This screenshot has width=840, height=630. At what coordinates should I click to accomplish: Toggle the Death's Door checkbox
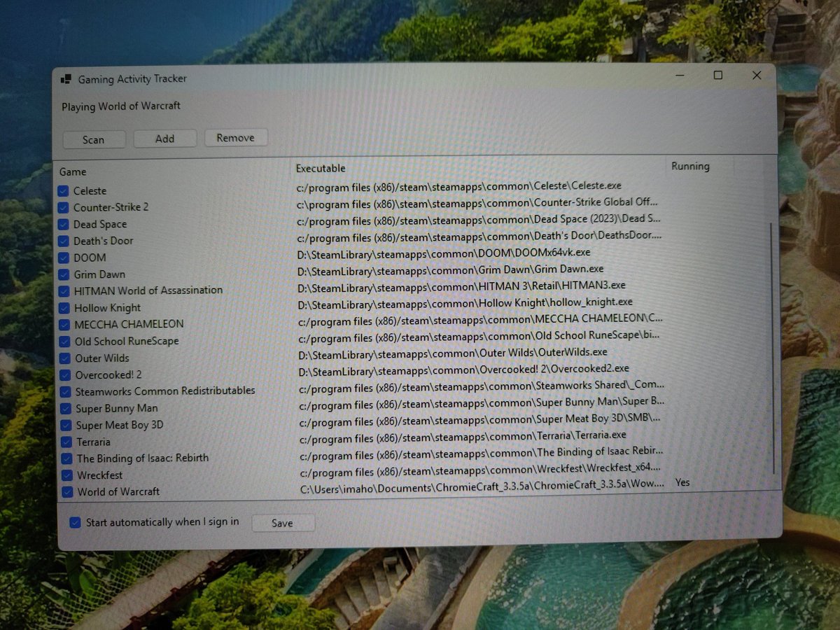pos(63,241)
